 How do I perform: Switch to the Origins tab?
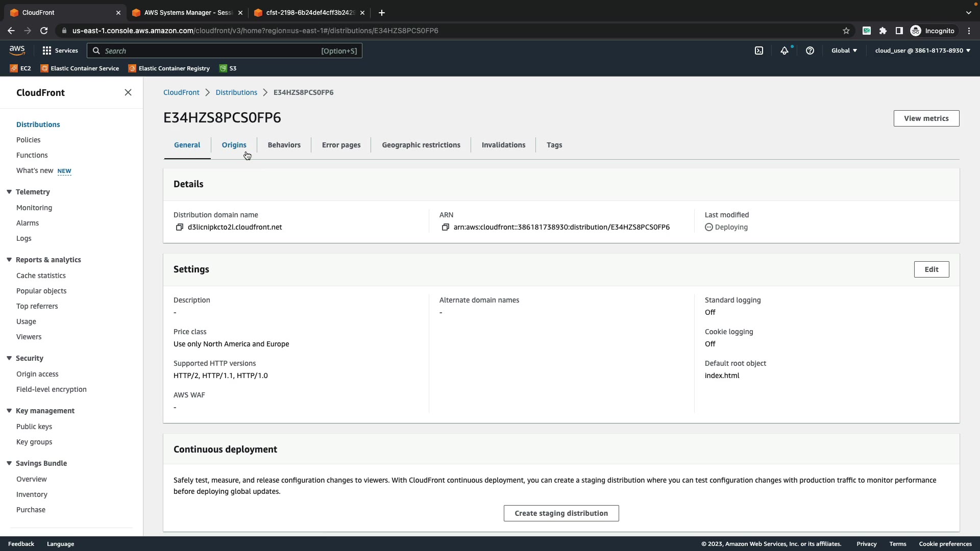pyautogui.click(x=234, y=145)
